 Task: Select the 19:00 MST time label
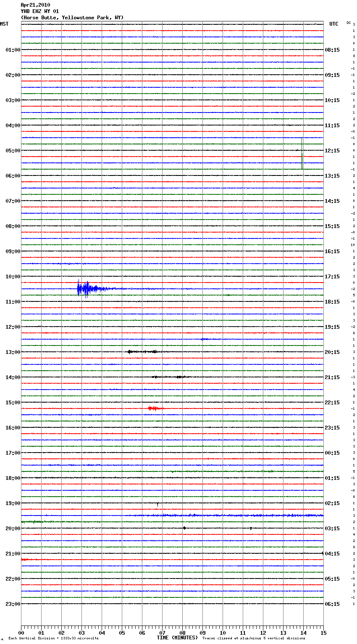point(13,503)
